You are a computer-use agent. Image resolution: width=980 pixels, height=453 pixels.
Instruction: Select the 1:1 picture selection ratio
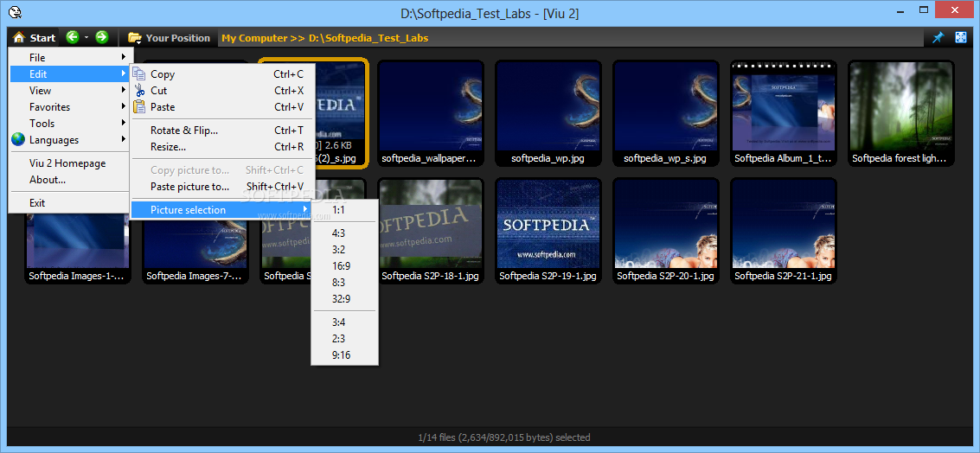pos(344,210)
